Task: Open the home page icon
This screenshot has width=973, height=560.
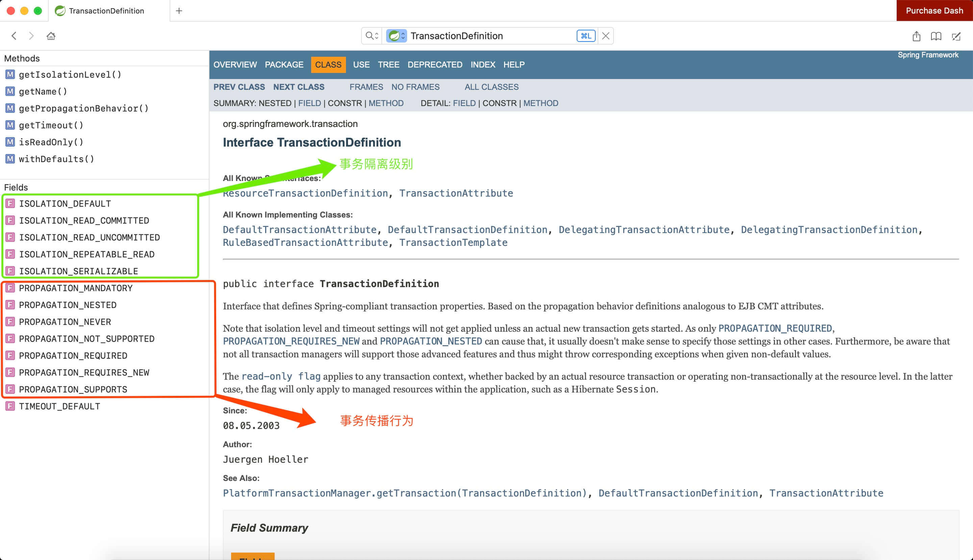Action: [51, 36]
